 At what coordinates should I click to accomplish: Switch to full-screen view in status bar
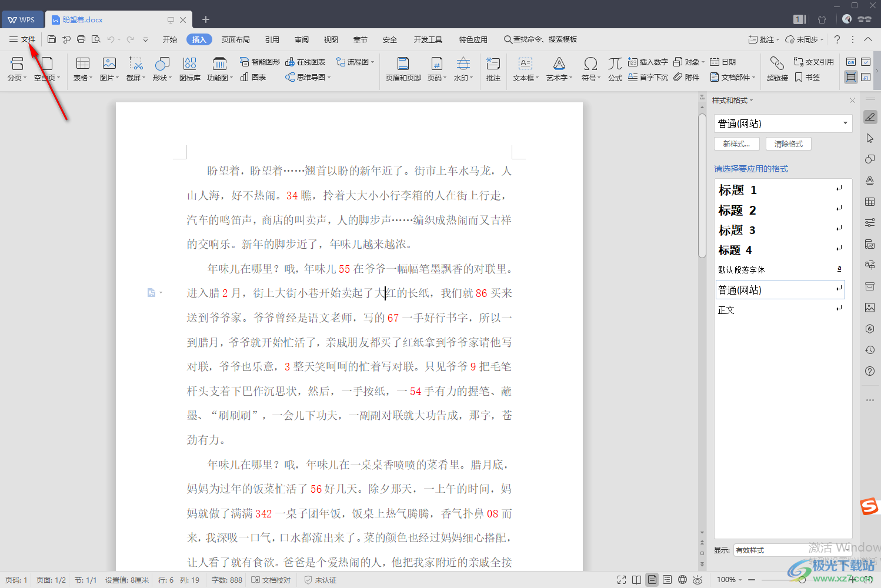pos(622,580)
